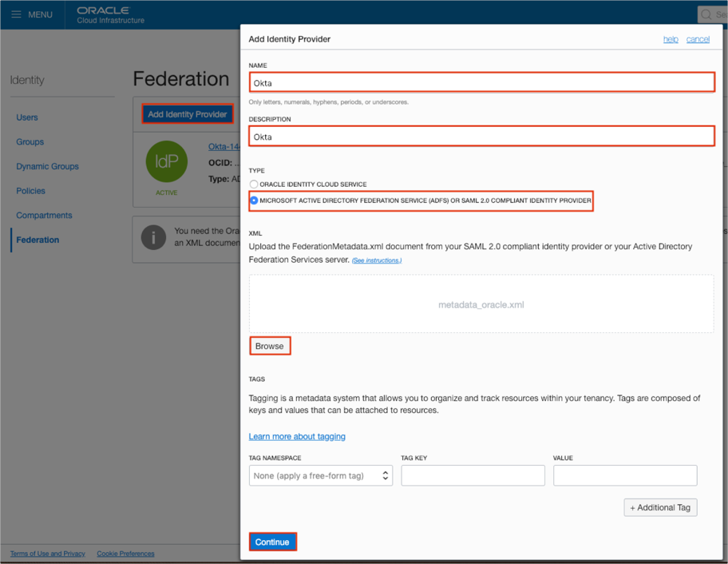
Task: Open Groups in the Identity sidebar
Action: (x=30, y=142)
